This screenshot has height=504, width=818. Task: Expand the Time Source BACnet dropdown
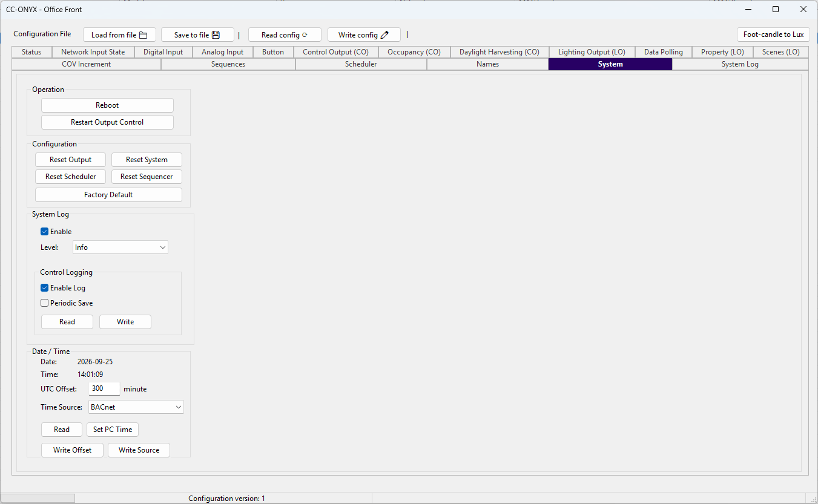pos(136,407)
